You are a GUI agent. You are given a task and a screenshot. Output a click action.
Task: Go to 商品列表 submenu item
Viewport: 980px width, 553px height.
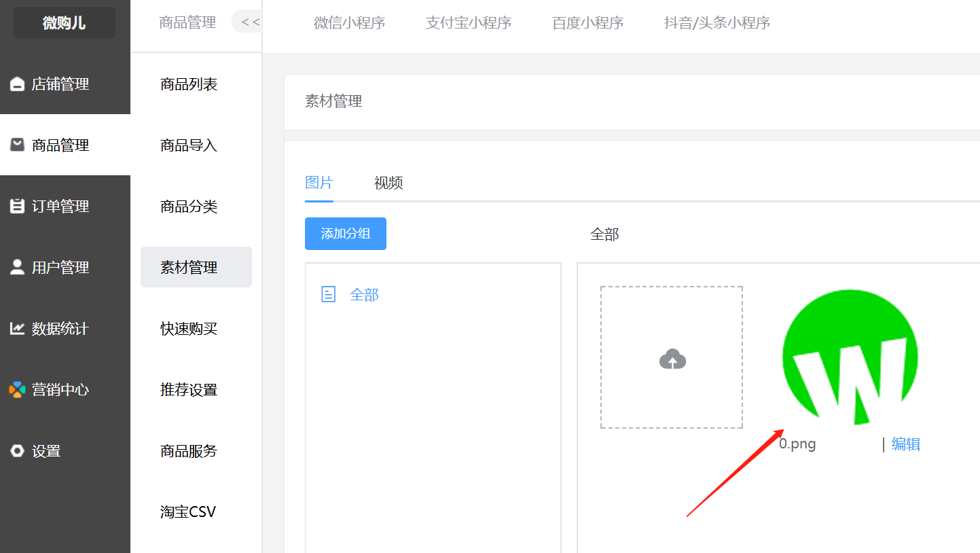pos(189,84)
